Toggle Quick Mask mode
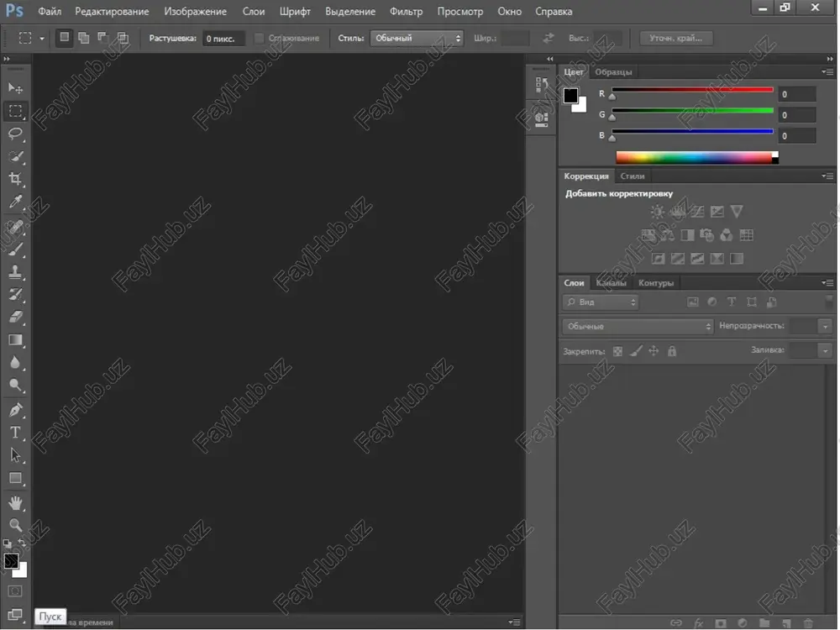The width and height of the screenshot is (840, 630). 15,591
